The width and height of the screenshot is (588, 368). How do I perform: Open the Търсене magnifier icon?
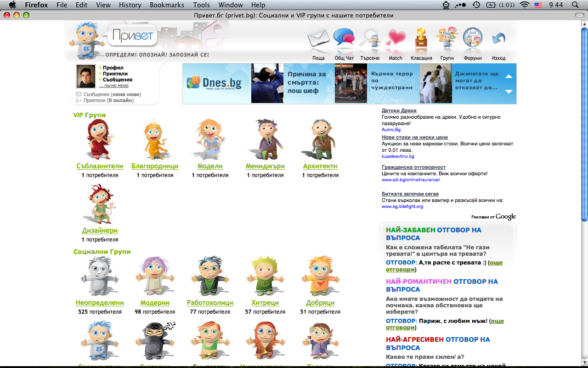[370, 39]
